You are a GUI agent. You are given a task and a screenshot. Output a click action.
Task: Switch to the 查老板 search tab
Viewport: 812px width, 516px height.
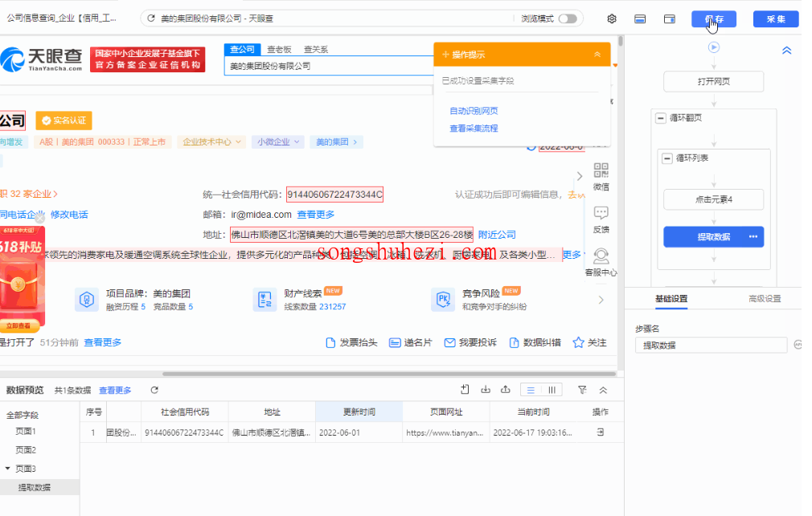pos(279,50)
